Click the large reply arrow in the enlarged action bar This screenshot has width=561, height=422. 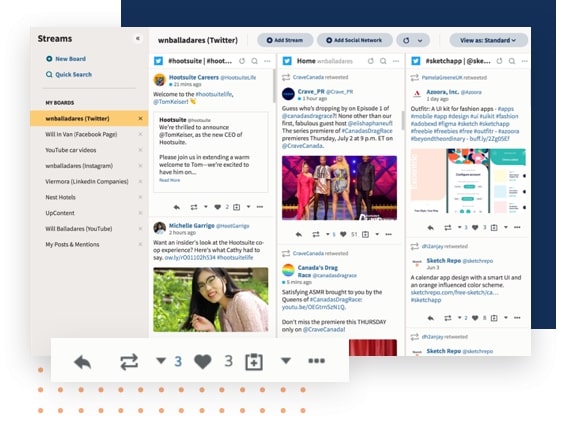(x=83, y=362)
